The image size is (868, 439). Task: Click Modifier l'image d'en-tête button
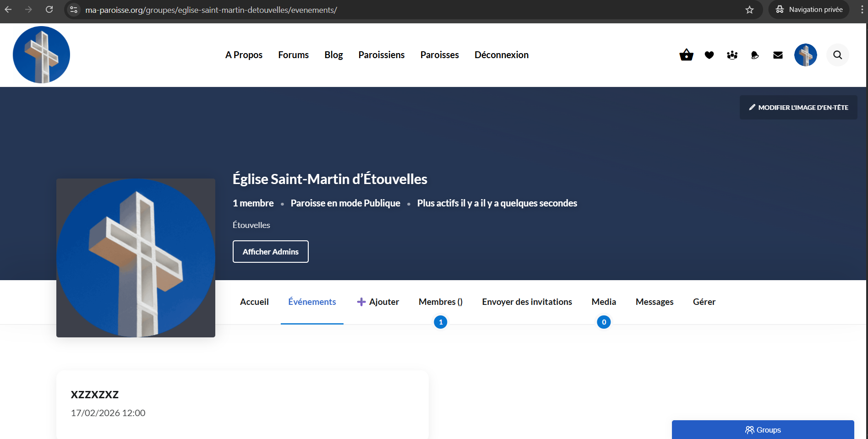tap(798, 108)
